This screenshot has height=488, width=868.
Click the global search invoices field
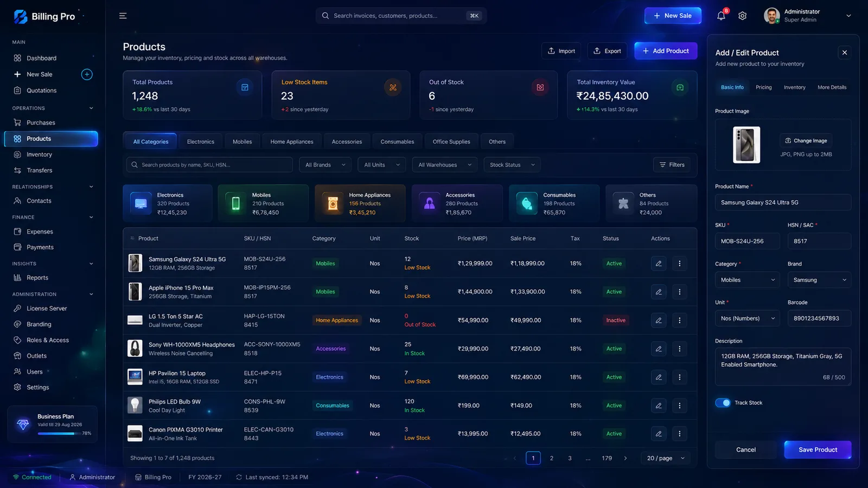401,16
